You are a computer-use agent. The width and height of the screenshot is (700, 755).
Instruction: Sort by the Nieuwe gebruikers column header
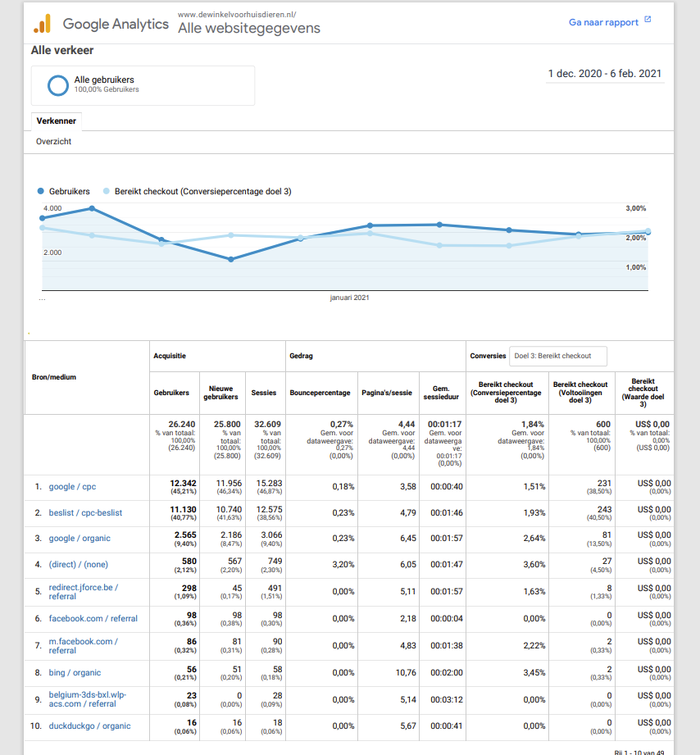[x=221, y=393]
